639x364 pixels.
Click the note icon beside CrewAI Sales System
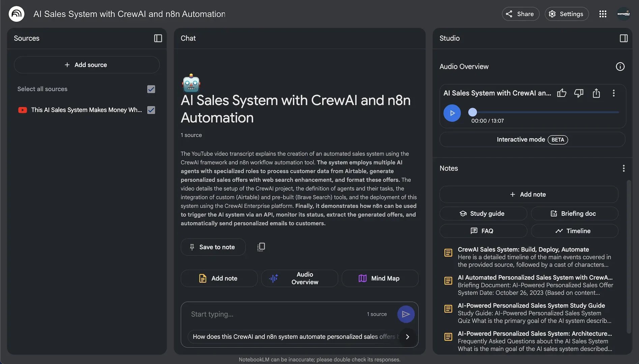(x=448, y=252)
